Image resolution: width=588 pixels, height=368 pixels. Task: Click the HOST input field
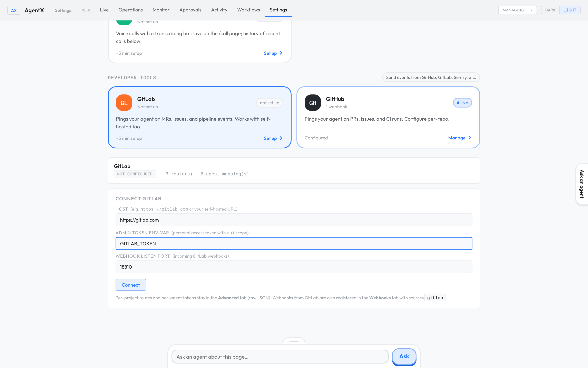tap(294, 220)
